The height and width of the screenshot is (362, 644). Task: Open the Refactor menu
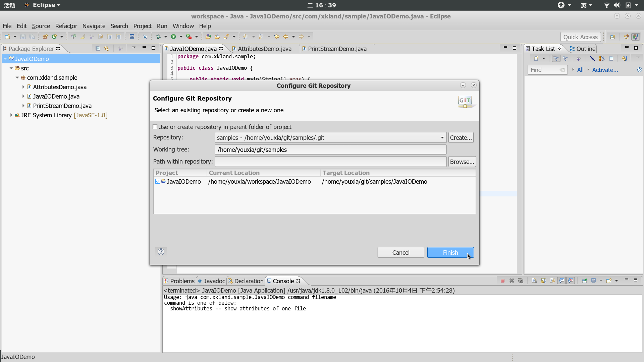(66, 26)
